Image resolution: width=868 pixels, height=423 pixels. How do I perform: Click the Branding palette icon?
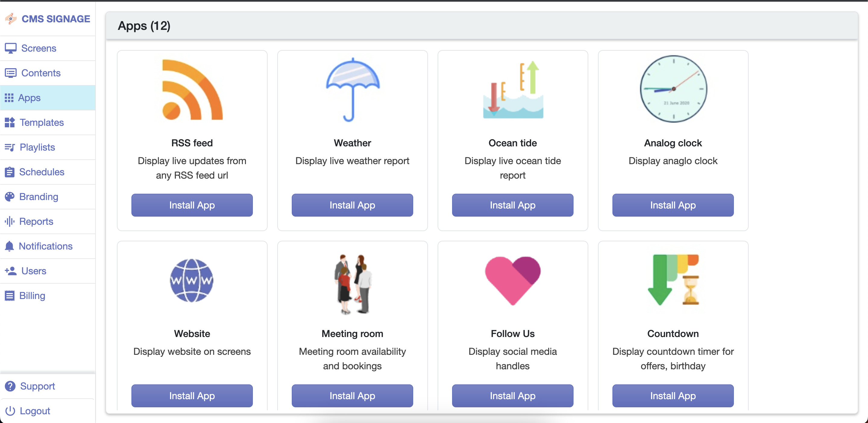(10, 197)
